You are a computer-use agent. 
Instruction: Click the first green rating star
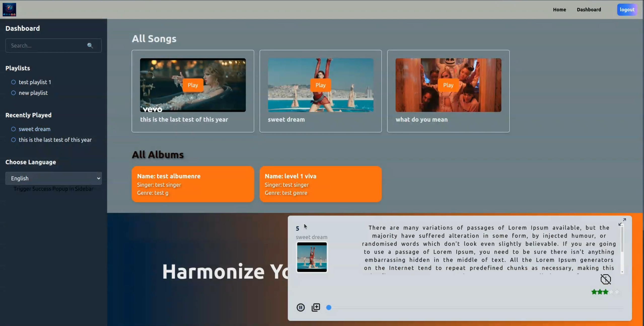pos(594,292)
